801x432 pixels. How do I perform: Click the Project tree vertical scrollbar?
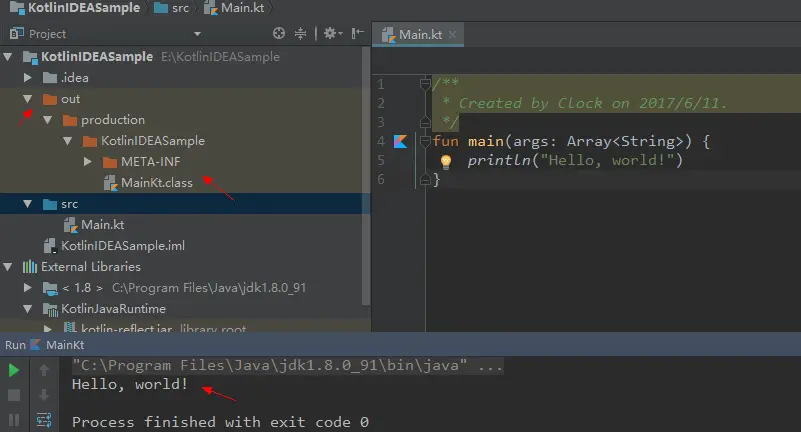365,176
